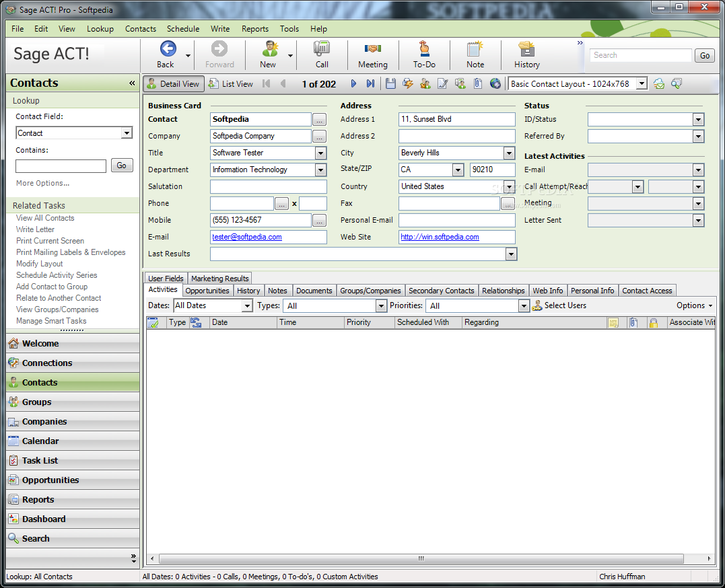The height and width of the screenshot is (588, 725).
Task: Click the calendar icon in activities header
Action: click(153, 323)
